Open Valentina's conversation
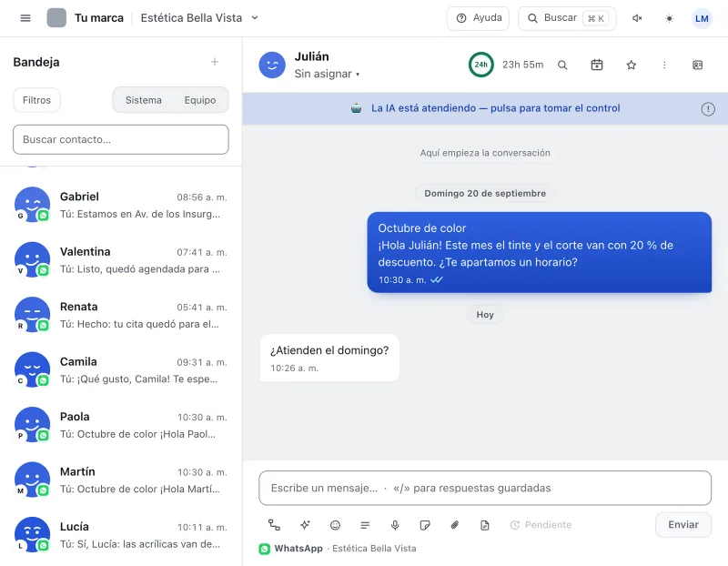The height and width of the screenshot is (566, 728). pos(121,260)
